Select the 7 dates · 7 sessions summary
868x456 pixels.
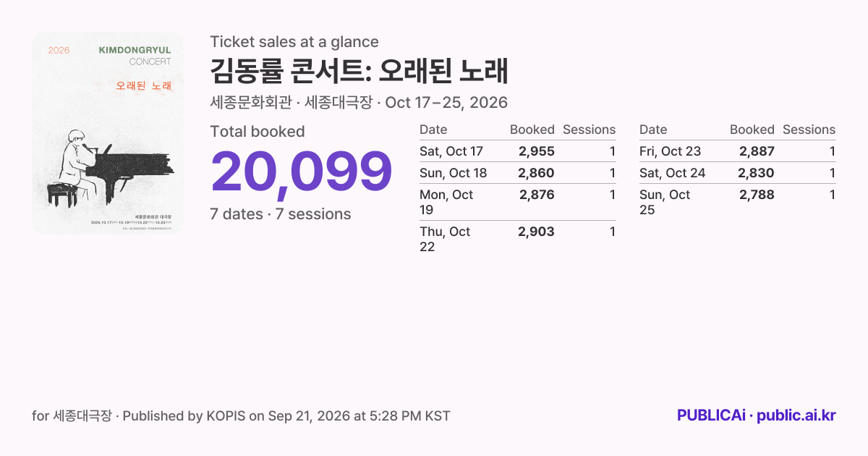[x=281, y=214]
